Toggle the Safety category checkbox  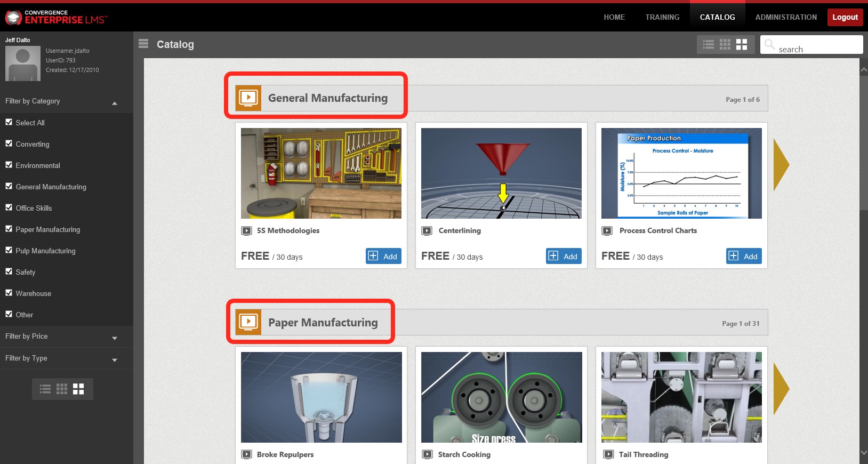tap(9, 271)
